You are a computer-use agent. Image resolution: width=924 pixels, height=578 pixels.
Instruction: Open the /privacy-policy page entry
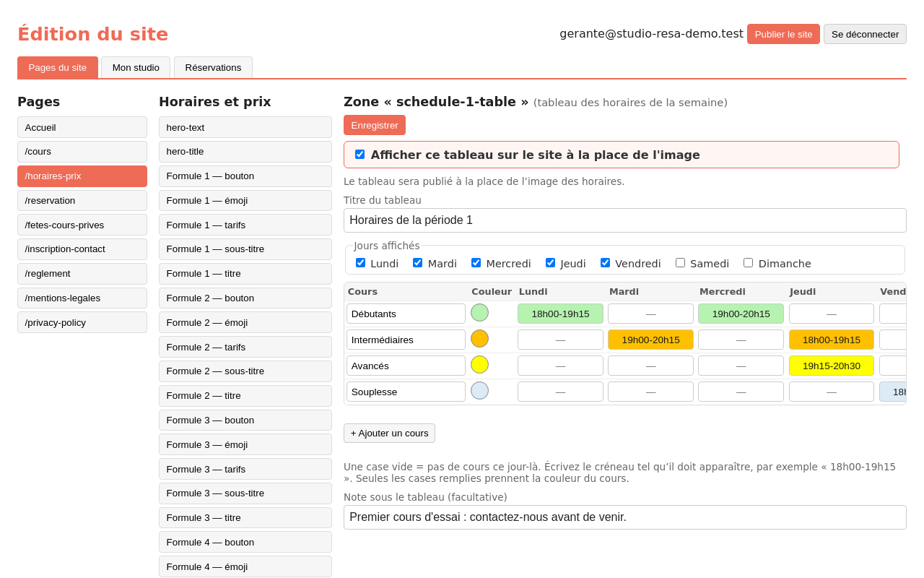82,322
